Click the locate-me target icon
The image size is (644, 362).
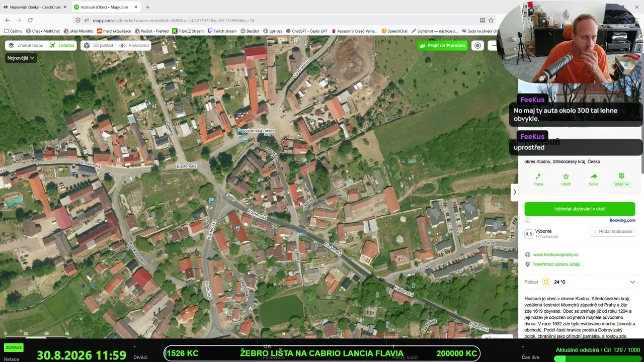pos(477,45)
